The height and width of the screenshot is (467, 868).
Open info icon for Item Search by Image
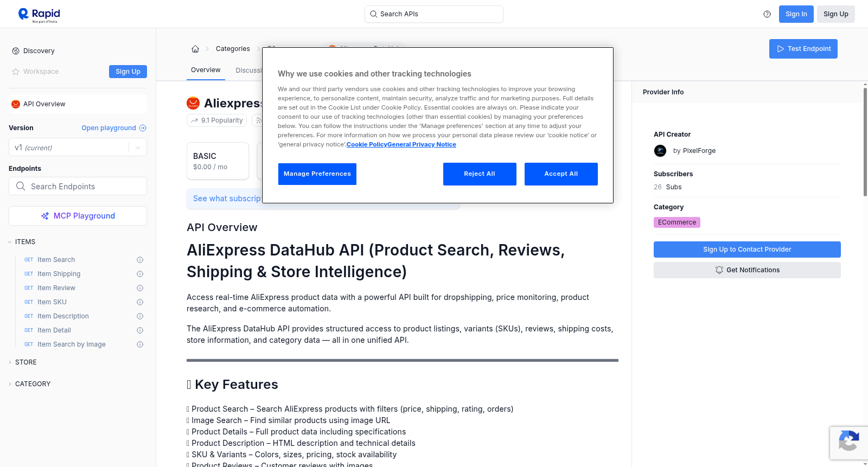click(x=140, y=344)
